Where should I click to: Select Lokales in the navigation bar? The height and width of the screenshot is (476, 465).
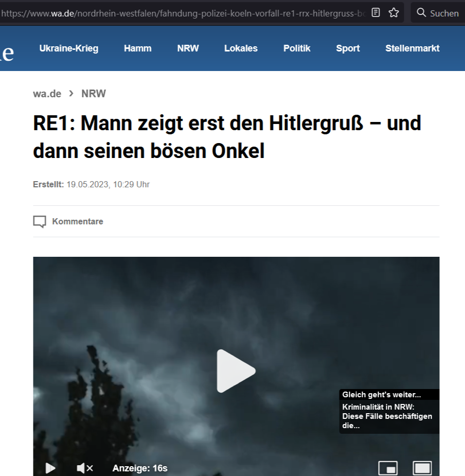(241, 48)
